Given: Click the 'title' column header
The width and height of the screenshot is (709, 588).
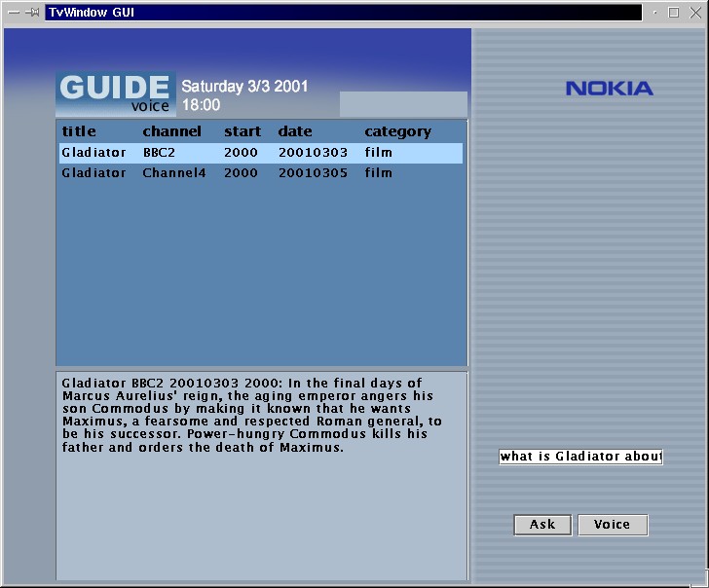Looking at the screenshot, I should point(79,131).
